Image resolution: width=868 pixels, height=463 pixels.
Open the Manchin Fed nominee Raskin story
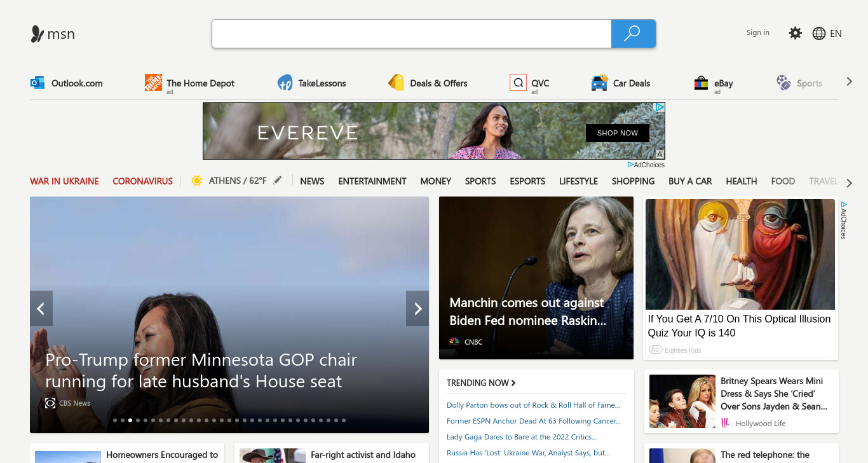click(527, 312)
